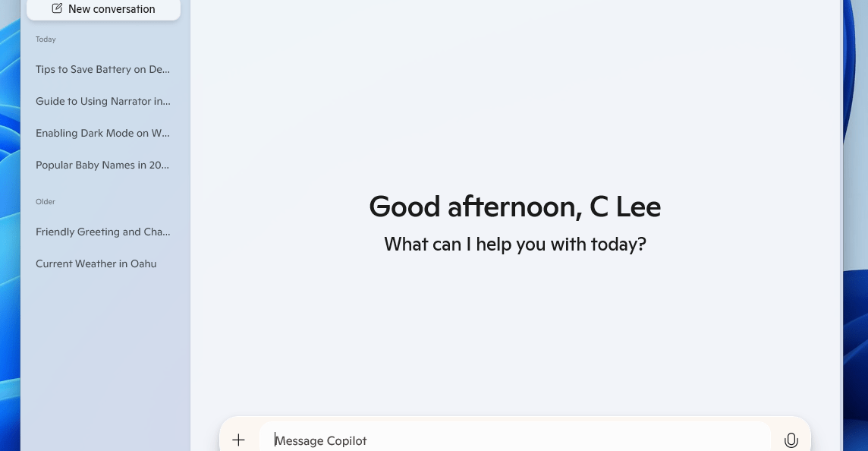Screen dimensions: 868x451
Task: Open "Tips to Save Battery" conversation
Action: click(x=103, y=69)
